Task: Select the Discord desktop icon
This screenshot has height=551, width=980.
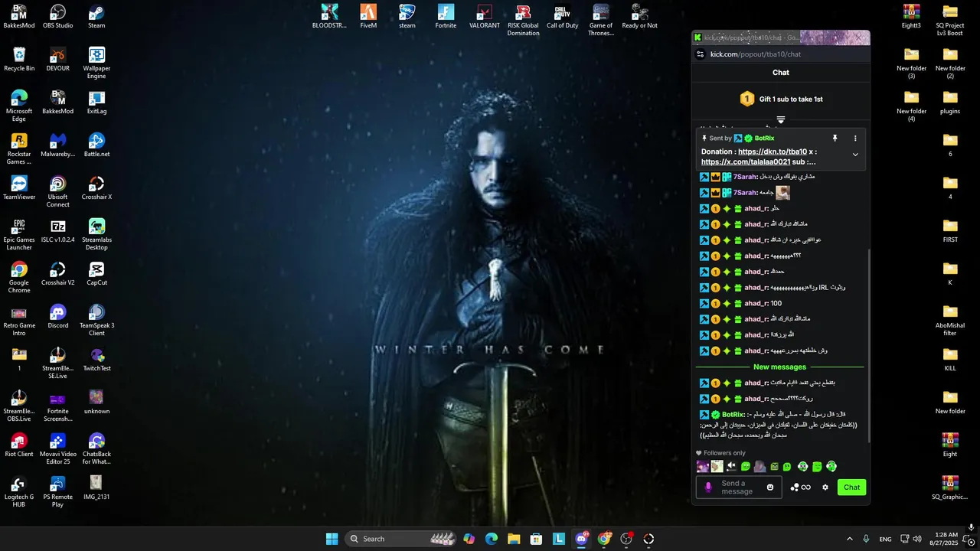Action: tap(57, 317)
